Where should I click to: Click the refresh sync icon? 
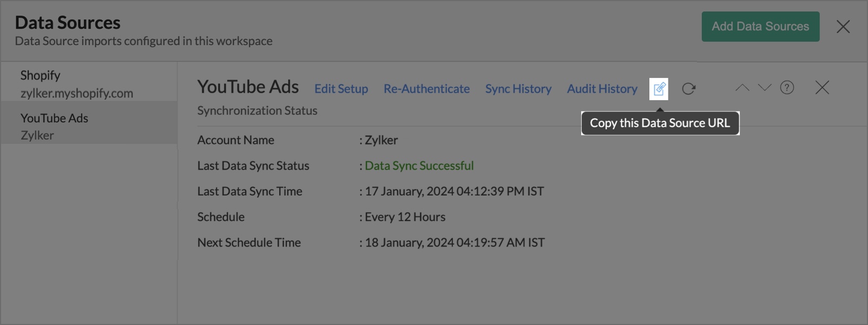(688, 89)
